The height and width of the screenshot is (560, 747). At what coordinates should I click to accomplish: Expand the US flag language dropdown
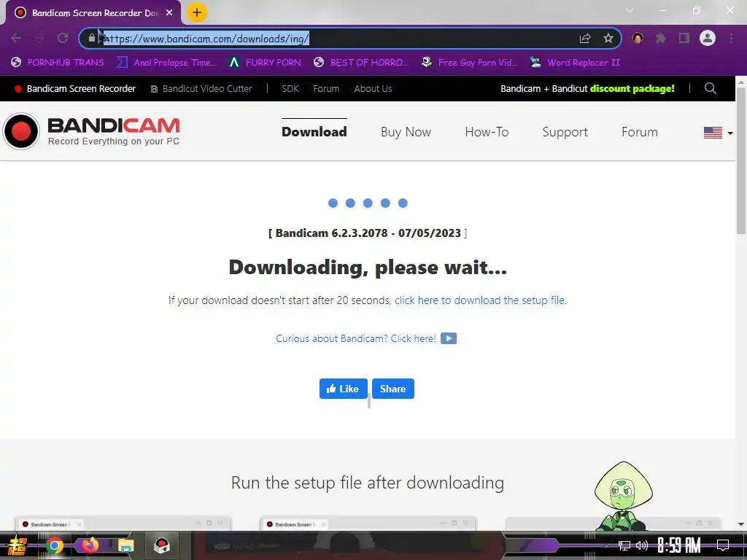click(718, 133)
